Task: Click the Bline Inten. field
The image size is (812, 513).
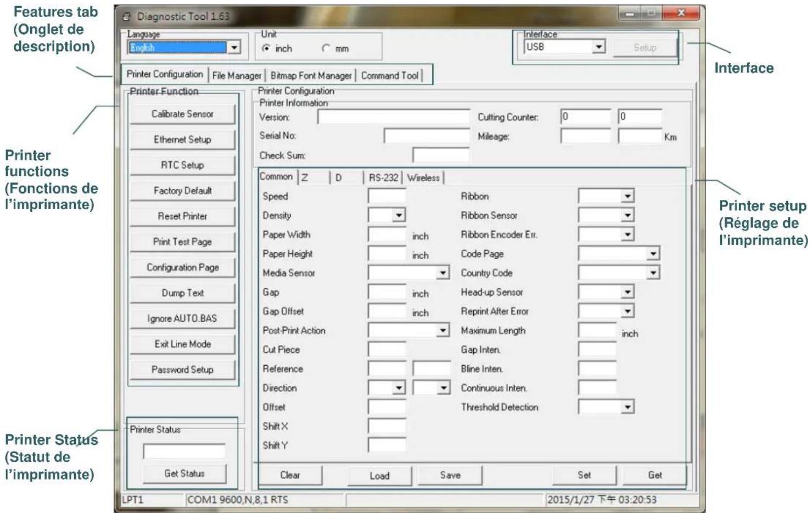Action: [x=597, y=369]
